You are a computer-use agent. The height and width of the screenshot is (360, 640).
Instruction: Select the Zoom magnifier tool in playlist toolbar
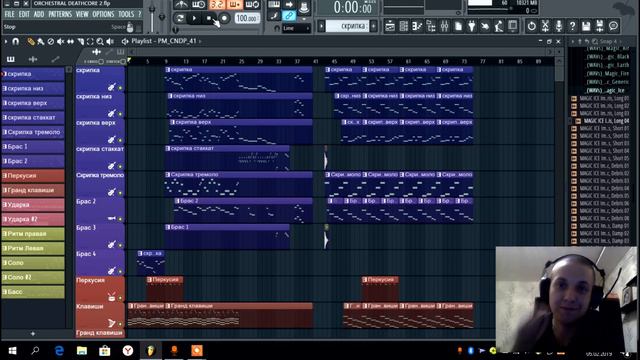click(100, 41)
